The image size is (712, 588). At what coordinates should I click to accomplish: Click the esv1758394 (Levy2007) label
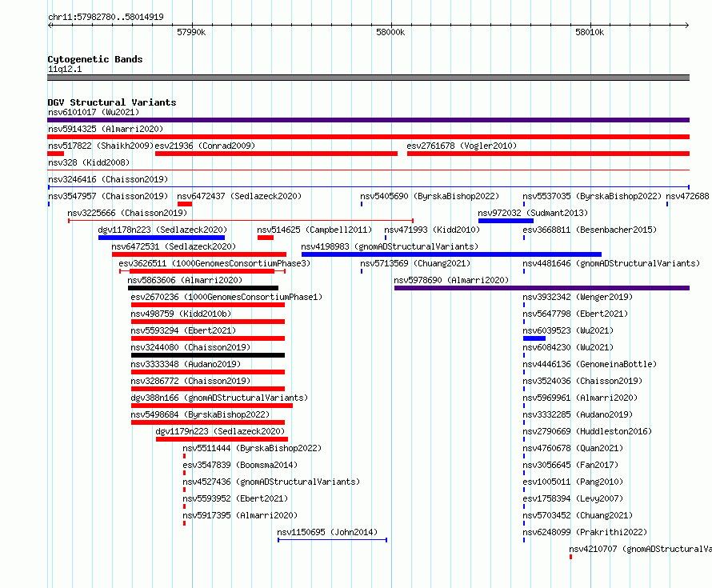(573, 498)
